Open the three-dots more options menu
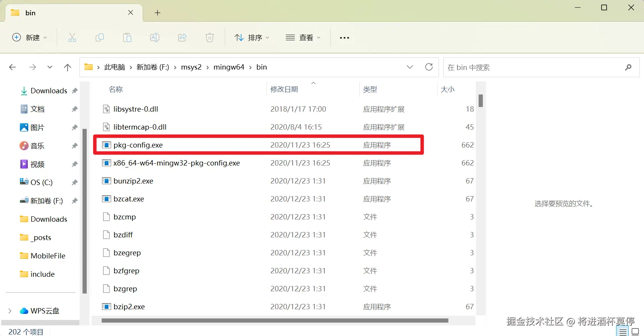This screenshot has height=336, width=644. click(345, 37)
